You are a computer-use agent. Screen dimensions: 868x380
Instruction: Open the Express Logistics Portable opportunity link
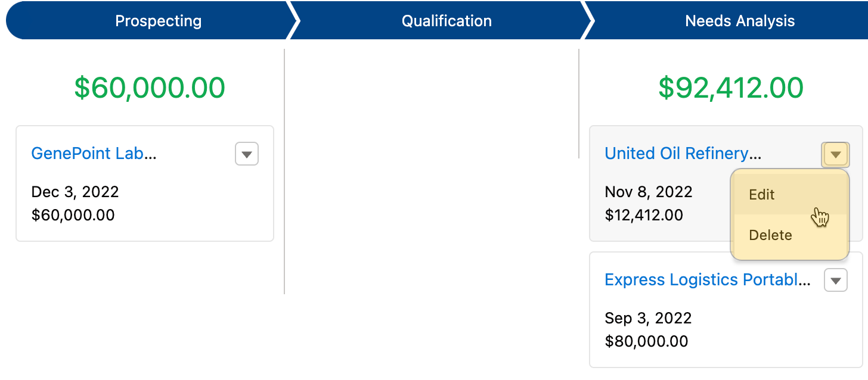tap(708, 280)
